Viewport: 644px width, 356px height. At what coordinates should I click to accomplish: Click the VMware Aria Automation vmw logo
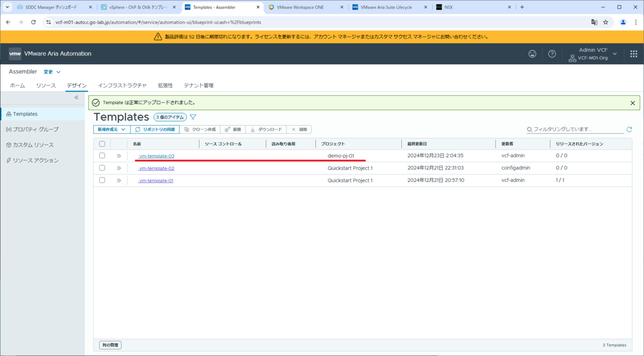click(x=15, y=54)
